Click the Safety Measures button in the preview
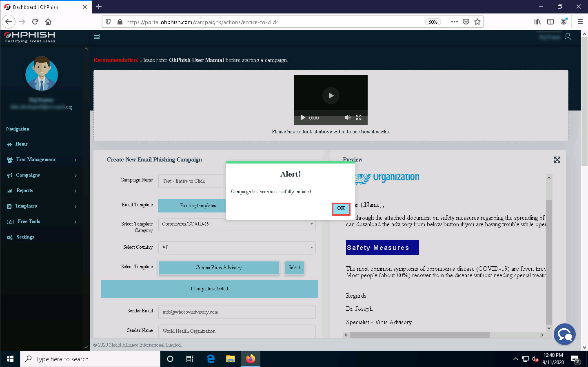 [x=382, y=248]
